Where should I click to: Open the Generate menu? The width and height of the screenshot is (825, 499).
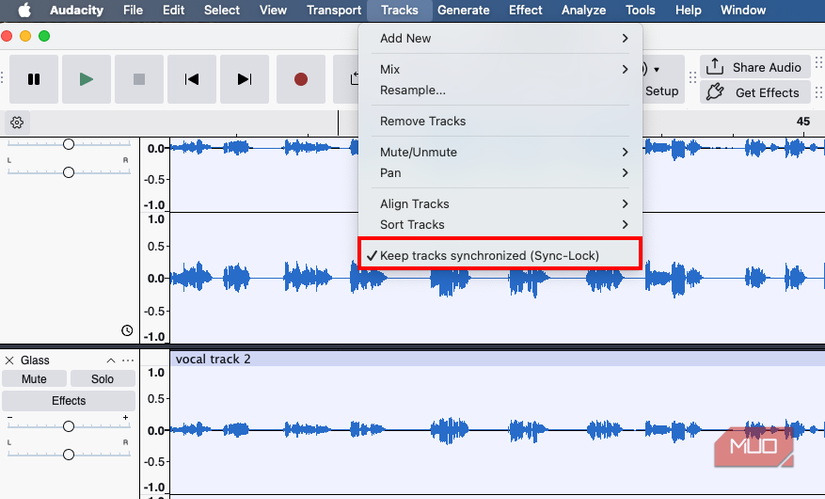463,10
